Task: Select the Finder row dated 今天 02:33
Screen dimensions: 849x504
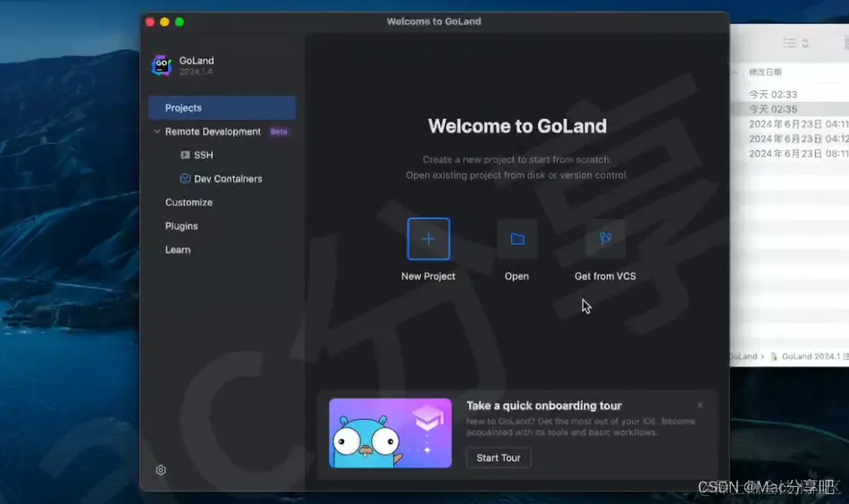Action: (x=790, y=94)
